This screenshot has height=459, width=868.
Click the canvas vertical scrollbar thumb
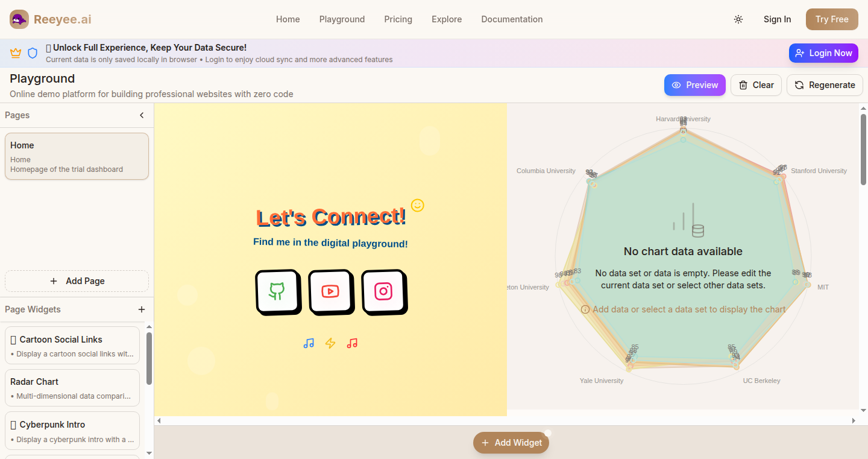coord(863,149)
